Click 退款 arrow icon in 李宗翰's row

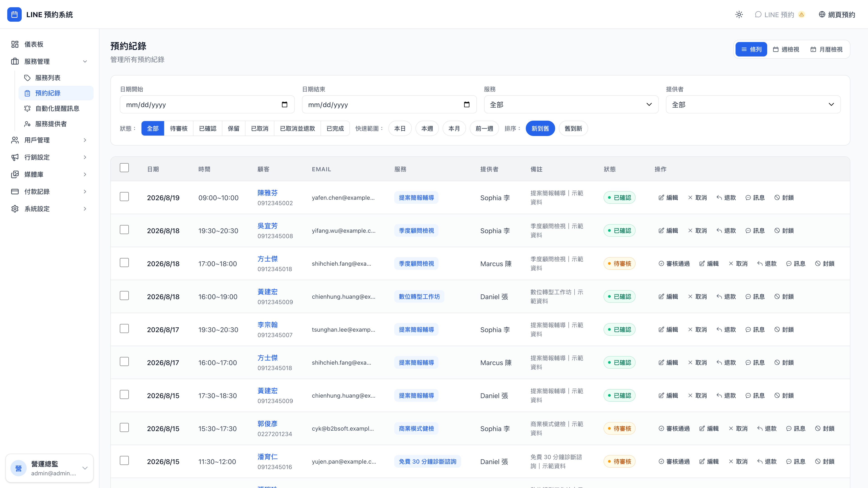[x=719, y=330]
